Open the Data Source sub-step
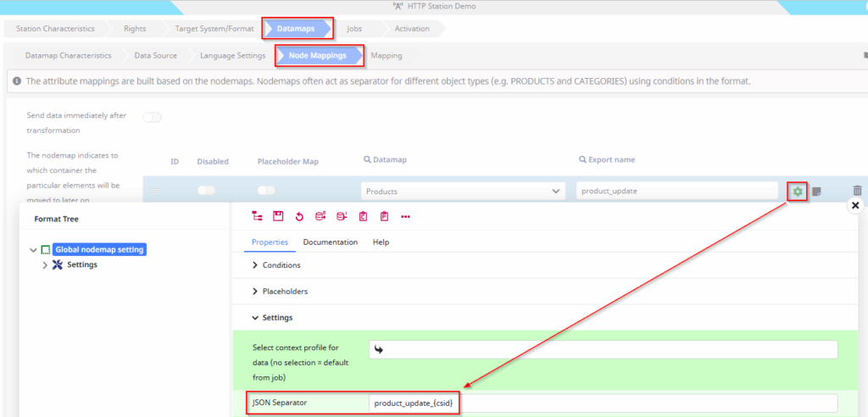Viewport: 868px width, 417px height. [x=156, y=55]
